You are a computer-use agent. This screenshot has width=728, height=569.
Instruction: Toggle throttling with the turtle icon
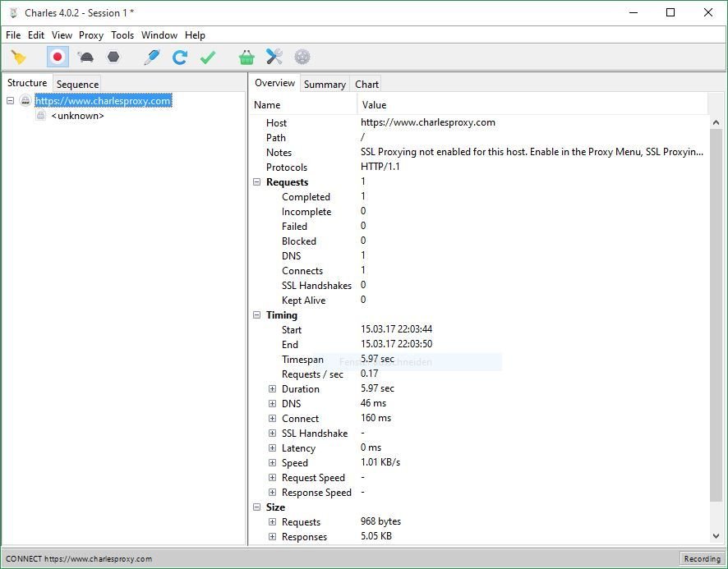pos(85,57)
